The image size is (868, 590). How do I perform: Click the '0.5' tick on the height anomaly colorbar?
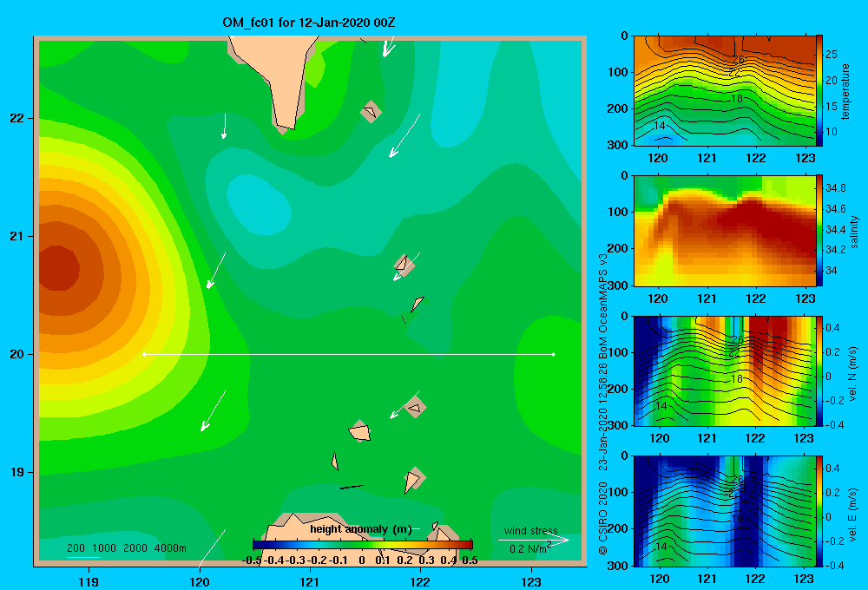(470, 560)
